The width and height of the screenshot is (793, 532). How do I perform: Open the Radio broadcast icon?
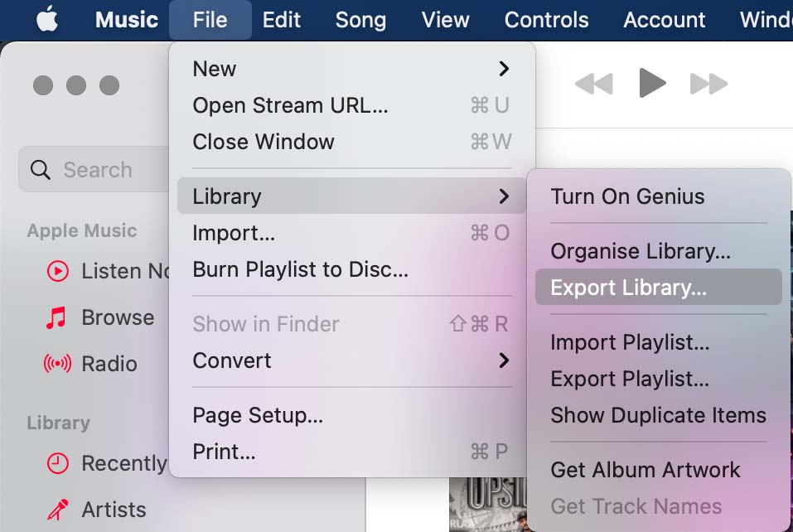pyautogui.click(x=56, y=364)
